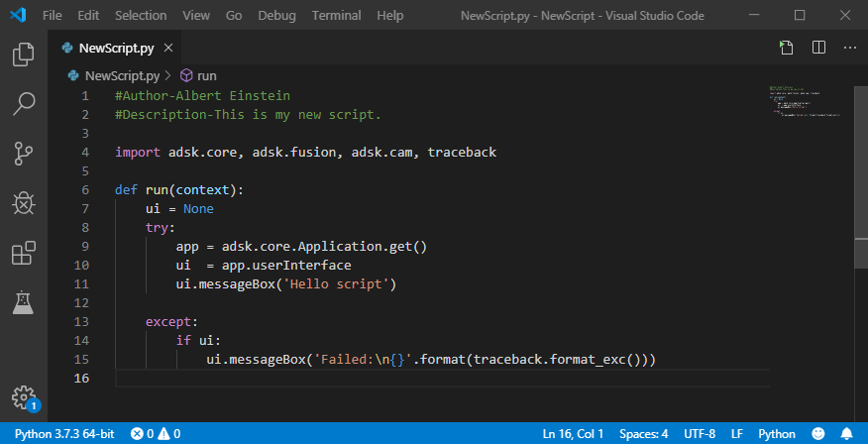Minimize the VS Code window
Viewport: 868px width, 444px height.
click(x=755, y=16)
